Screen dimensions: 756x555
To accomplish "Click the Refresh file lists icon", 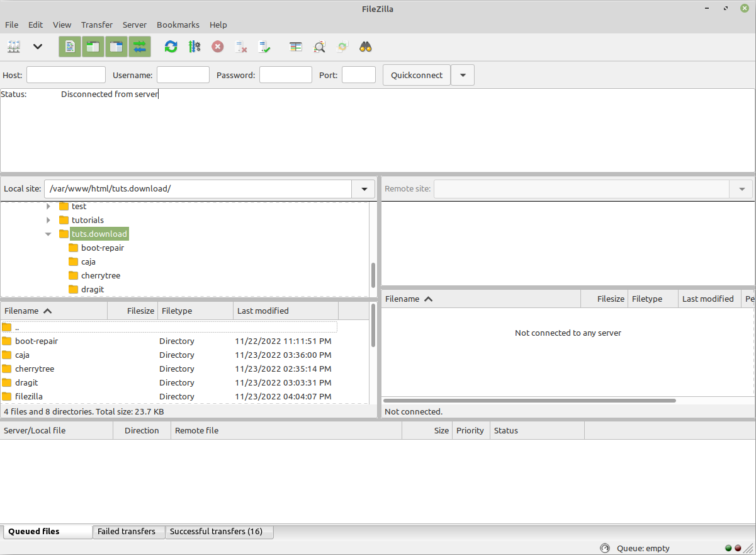I will click(171, 47).
